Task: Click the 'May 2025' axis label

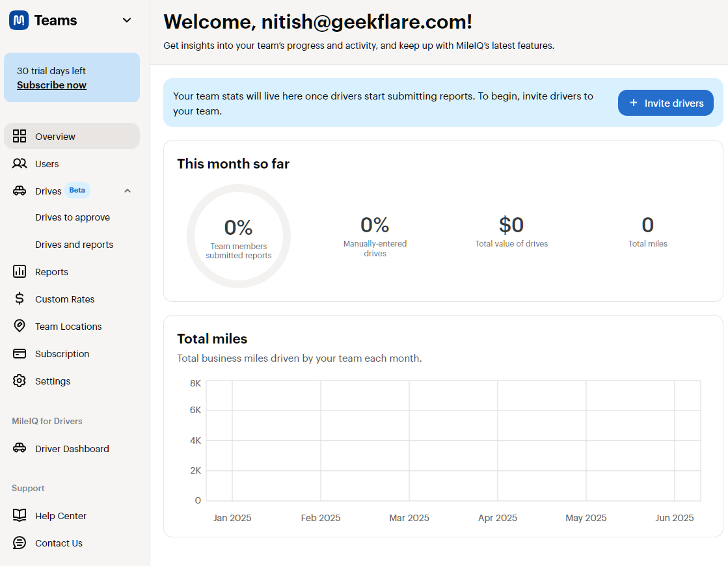Action: pos(586,518)
